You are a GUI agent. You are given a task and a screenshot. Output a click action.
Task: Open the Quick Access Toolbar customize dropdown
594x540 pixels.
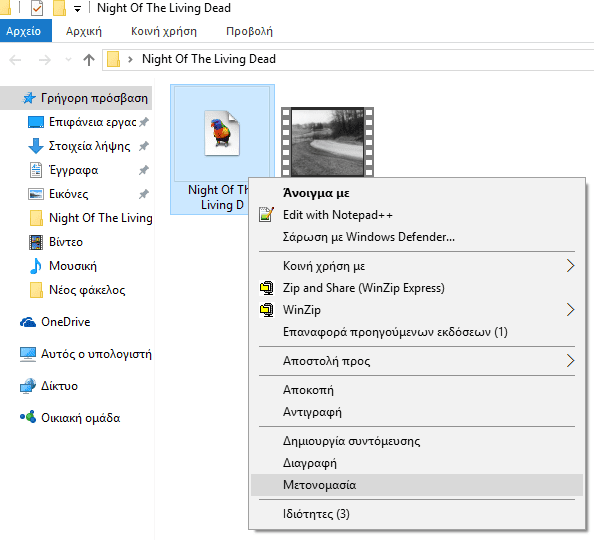[x=77, y=9]
